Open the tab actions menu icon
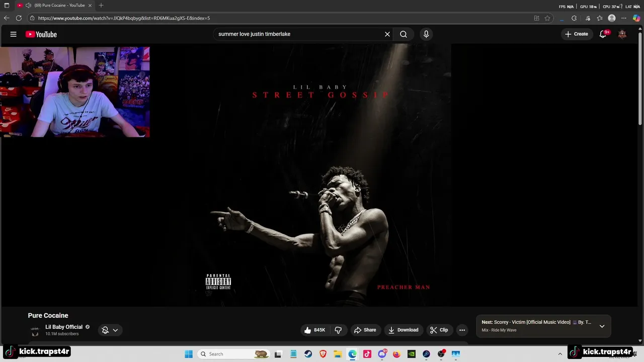Viewport: 644px width, 362px height. click(x=7, y=6)
